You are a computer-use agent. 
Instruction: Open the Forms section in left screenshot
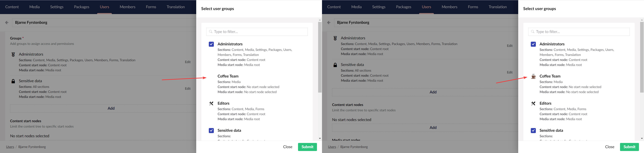151,7
